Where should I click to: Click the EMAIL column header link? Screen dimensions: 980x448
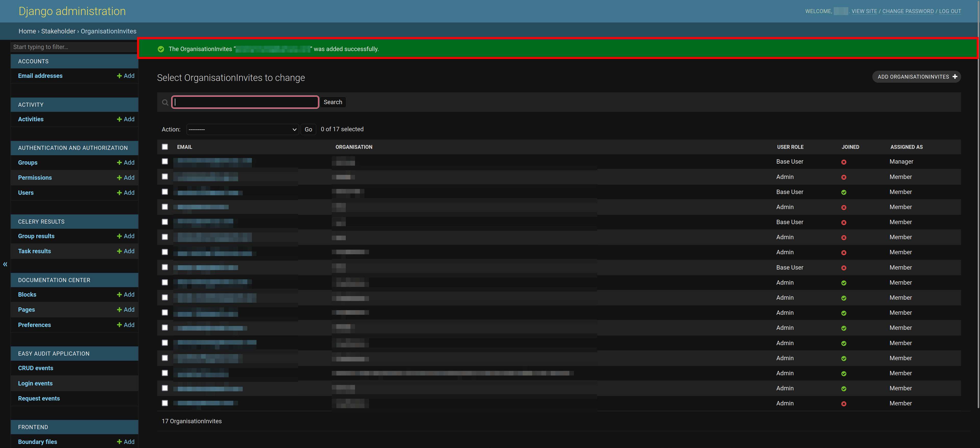click(x=184, y=146)
